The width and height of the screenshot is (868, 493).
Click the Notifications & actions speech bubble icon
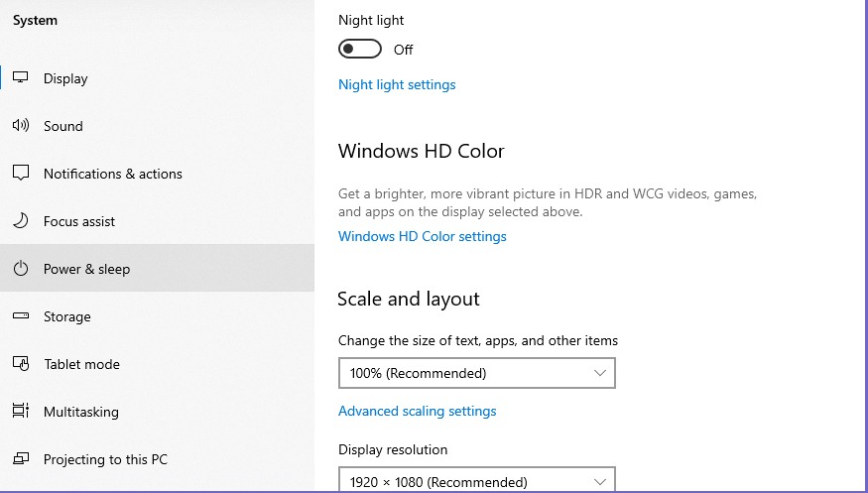[21, 173]
